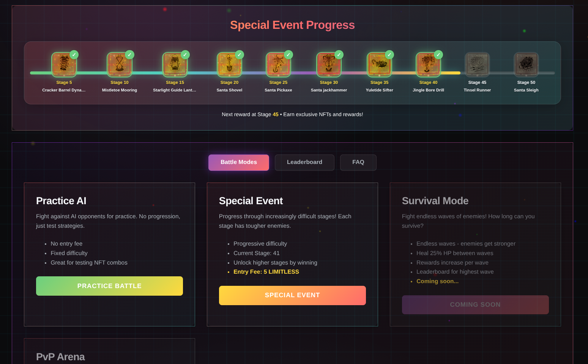Click the Stage 20 Santa Shovel icon
Screen dimensions: 588x364
click(x=229, y=65)
